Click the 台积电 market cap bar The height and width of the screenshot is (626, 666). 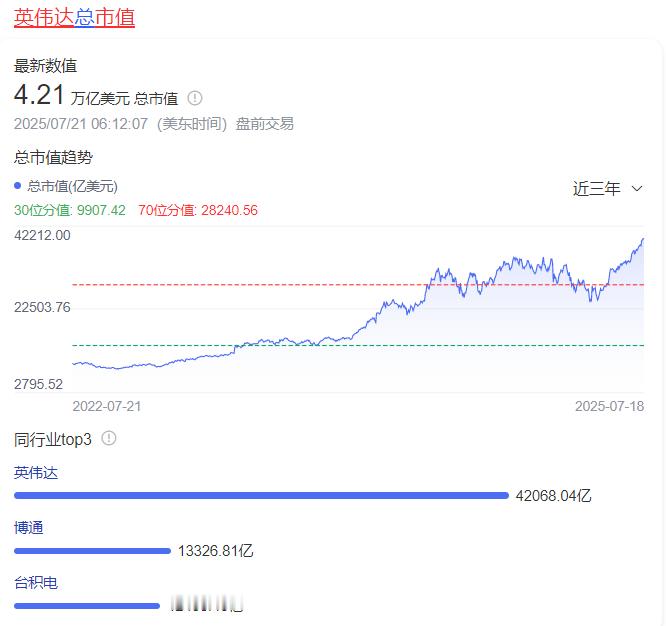click(87, 606)
